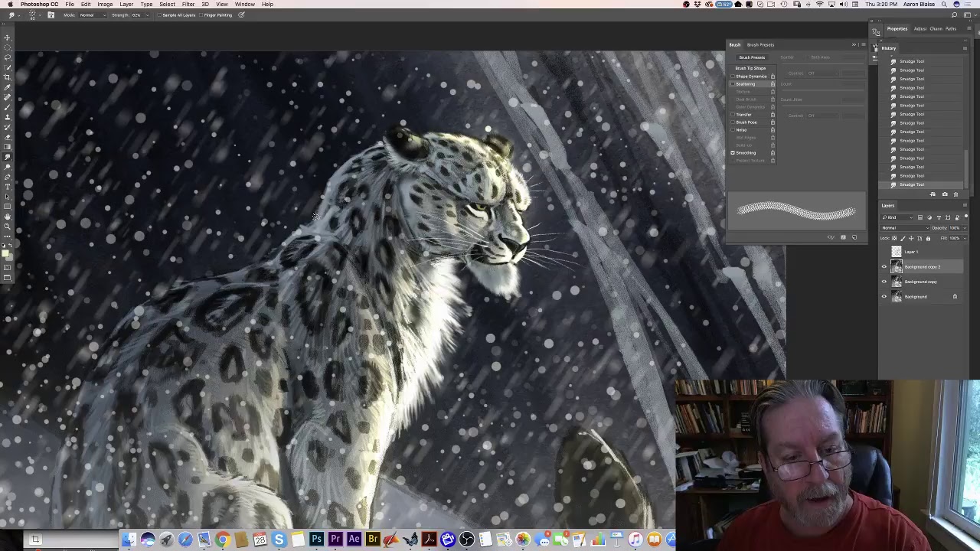980x551 pixels.
Task: Click the foreground color swatch
Action: coord(5,253)
